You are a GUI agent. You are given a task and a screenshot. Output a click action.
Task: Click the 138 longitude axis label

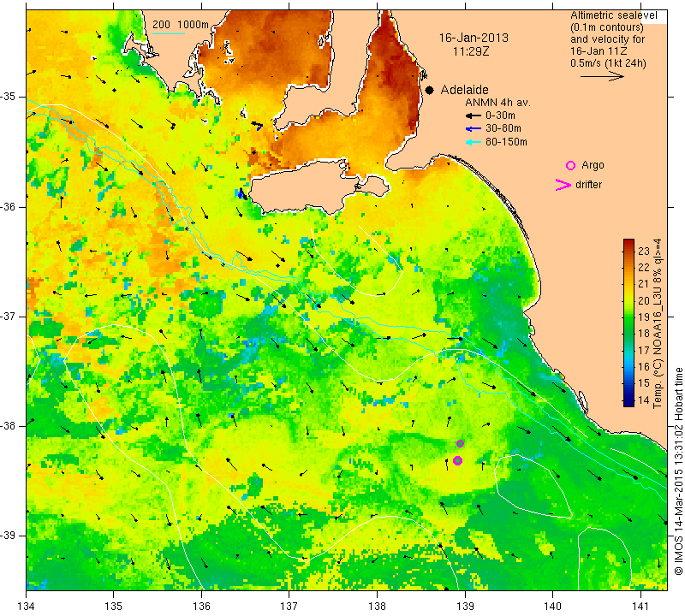[x=377, y=606]
